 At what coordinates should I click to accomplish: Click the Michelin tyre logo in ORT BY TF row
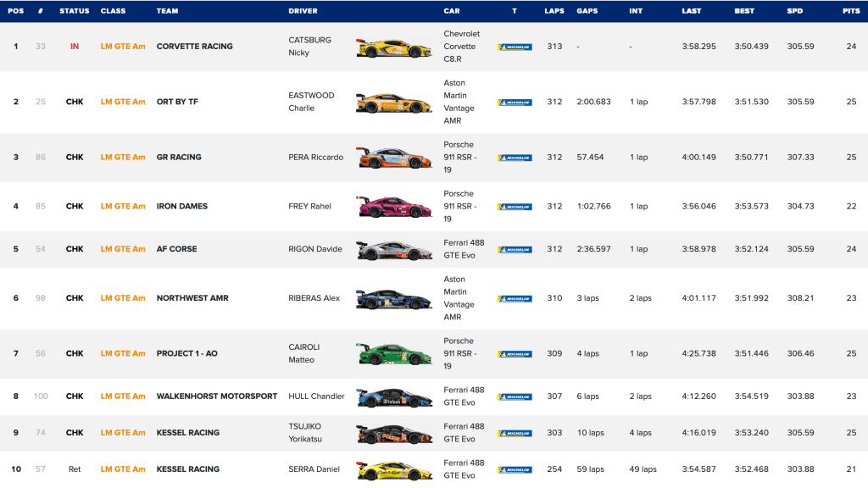(515, 103)
